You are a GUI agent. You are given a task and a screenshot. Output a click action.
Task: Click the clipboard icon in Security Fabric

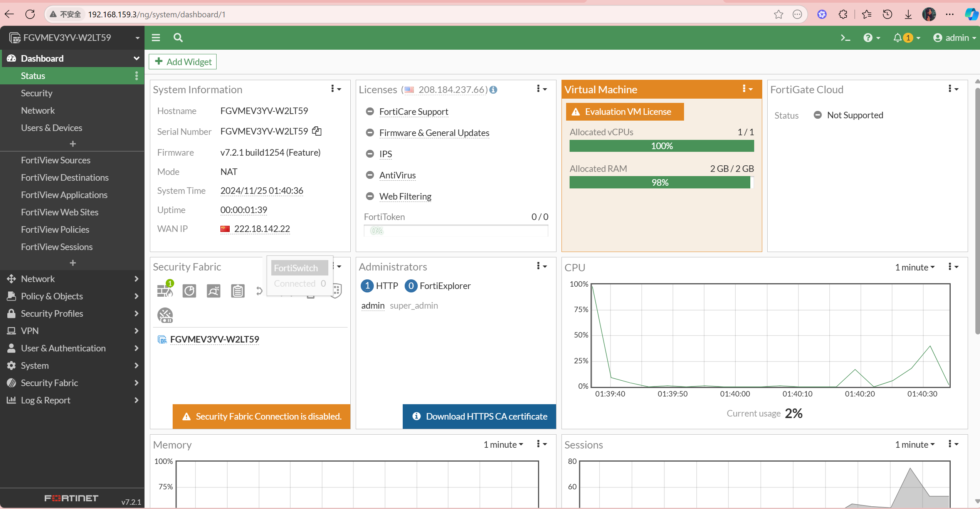(237, 291)
